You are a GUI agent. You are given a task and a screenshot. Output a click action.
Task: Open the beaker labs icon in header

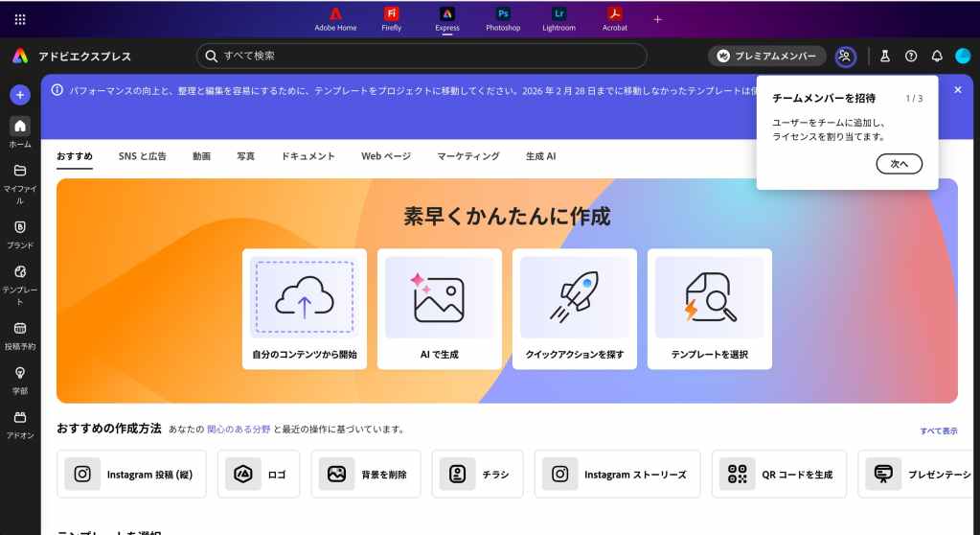885,57
